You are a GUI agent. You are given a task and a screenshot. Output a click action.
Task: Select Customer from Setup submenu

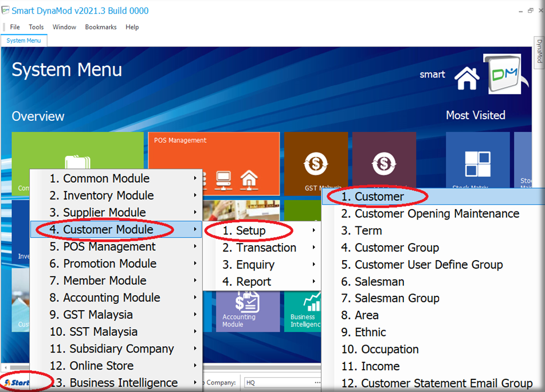pos(379,197)
